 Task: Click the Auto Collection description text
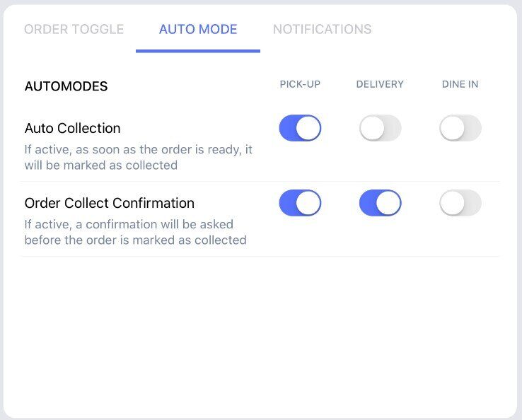tap(138, 158)
